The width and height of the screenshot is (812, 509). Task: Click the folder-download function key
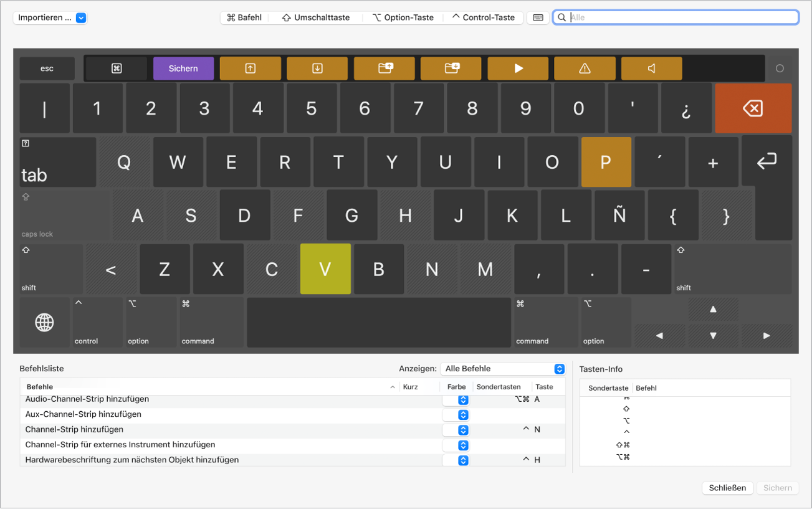[451, 69]
